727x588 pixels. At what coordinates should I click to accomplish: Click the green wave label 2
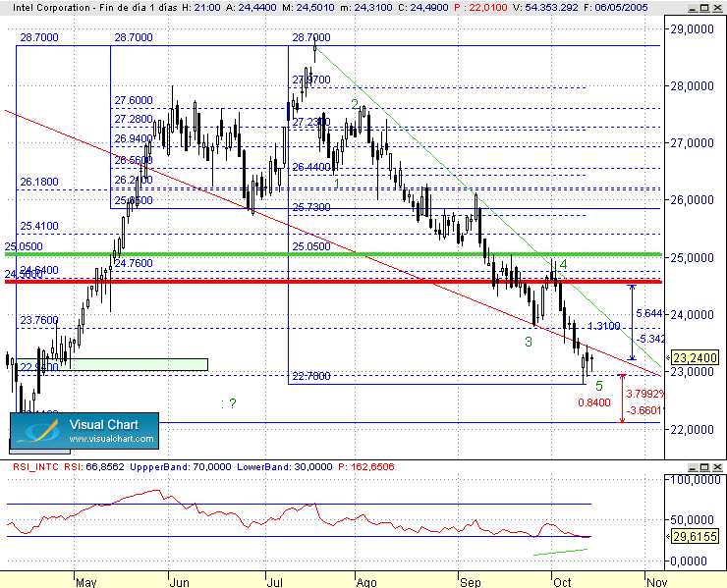(x=355, y=104)
